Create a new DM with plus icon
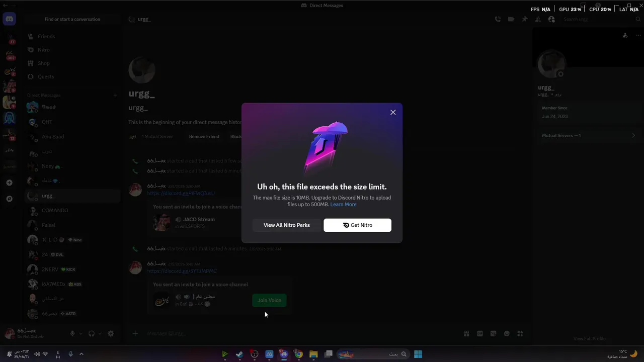This screenshot has height=362, width=644. (115, 95)
